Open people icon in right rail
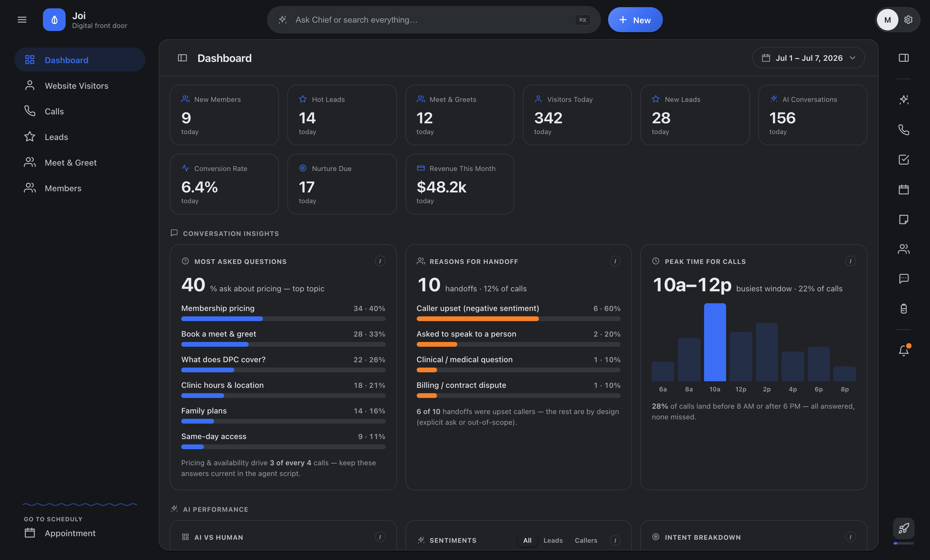Viewport: 930px width, 560px height. point(903,249)
